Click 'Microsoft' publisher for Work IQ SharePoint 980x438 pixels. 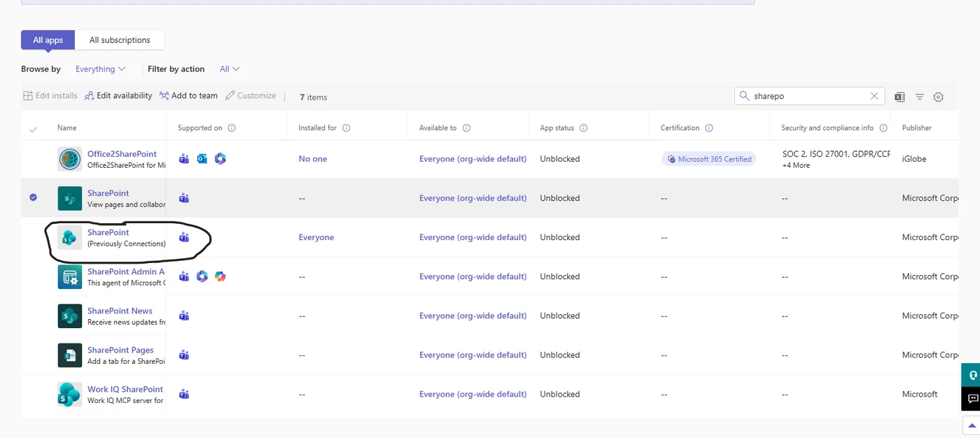(x=920, y=394)
